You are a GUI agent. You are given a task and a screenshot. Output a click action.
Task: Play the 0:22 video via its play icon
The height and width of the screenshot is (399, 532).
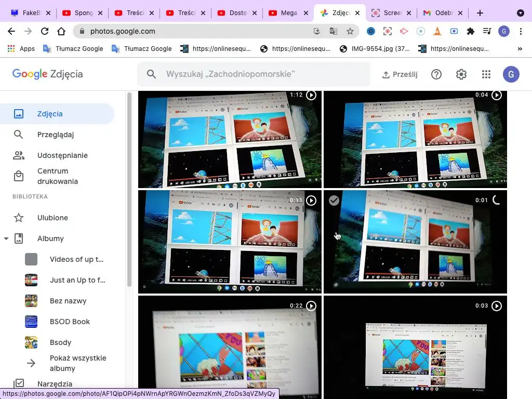[x=311, y=306]
